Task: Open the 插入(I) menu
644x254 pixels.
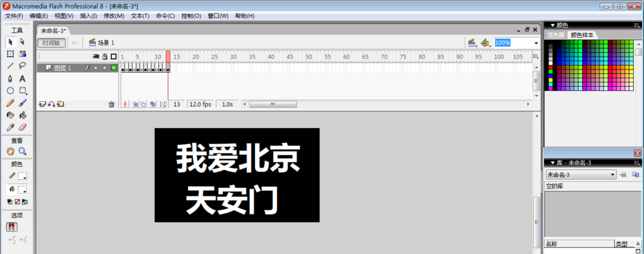Action: (x=88, y=15)
